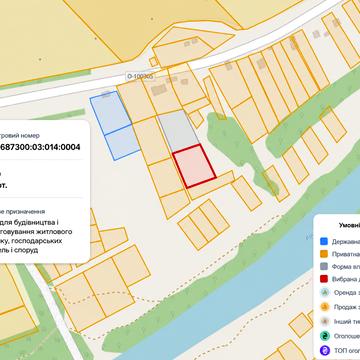
Task: Click the land rental (Оренда) legend icon
Action: coord(325,292)
